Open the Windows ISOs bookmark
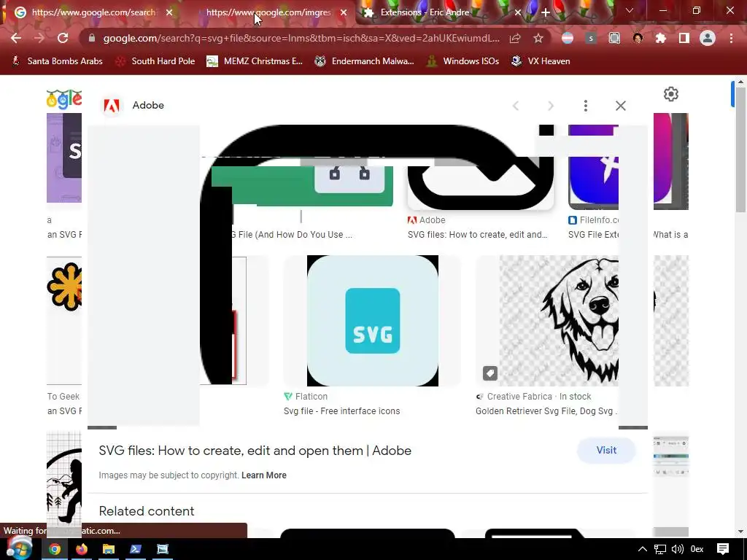747x560 pixels. 463,61
